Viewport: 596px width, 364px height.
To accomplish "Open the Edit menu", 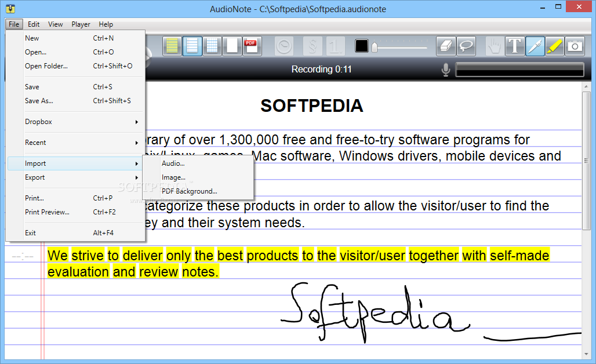I will pyautogui.click(x=34, y=24).
